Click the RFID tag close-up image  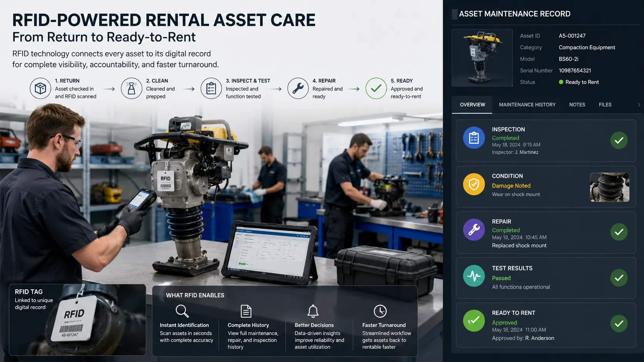(x=77, y=320)
